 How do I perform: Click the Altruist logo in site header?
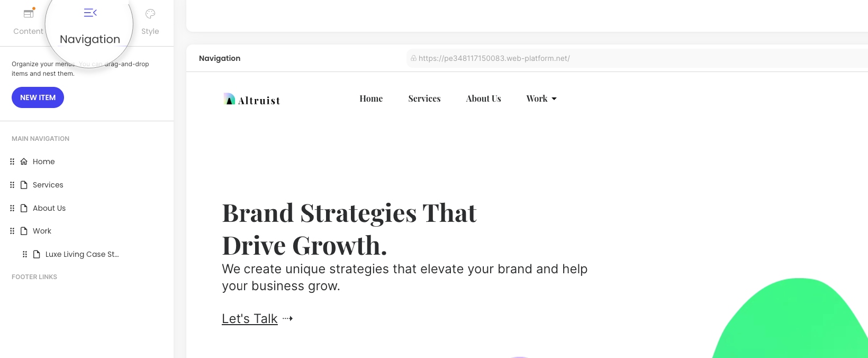tap(251, 100)
